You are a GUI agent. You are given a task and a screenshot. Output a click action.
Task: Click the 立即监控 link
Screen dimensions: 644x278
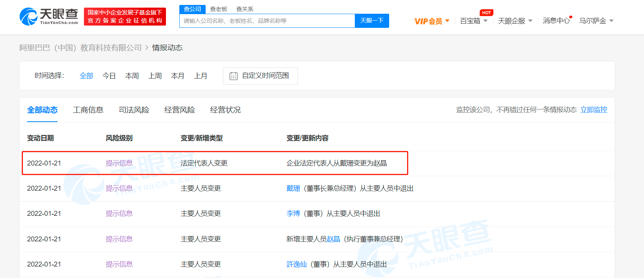point(594,110)
